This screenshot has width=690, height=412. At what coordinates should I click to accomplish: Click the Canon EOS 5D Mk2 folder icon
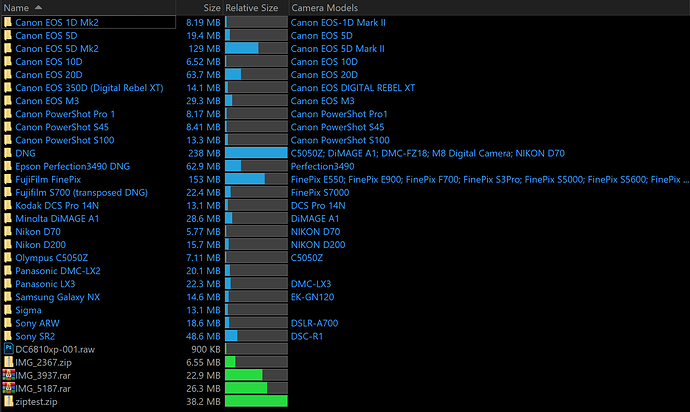point(8,48)
